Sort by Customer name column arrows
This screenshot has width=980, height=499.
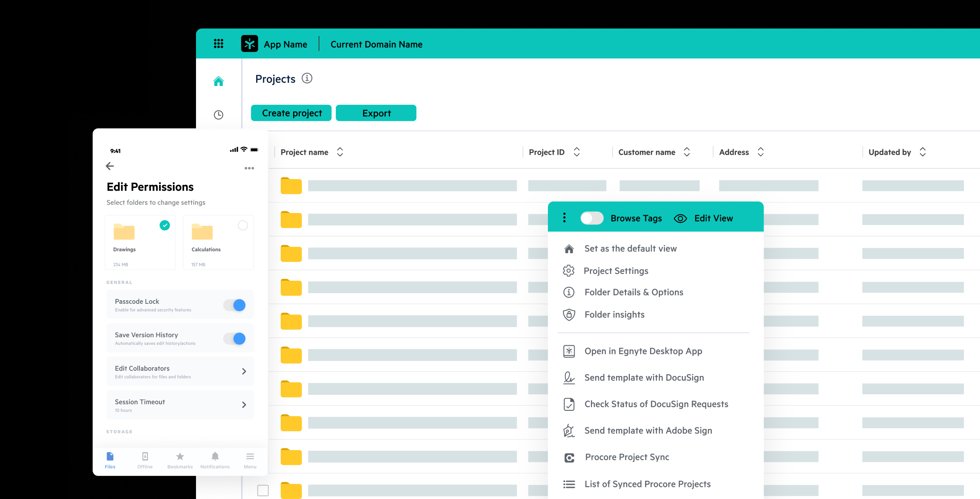687,152
